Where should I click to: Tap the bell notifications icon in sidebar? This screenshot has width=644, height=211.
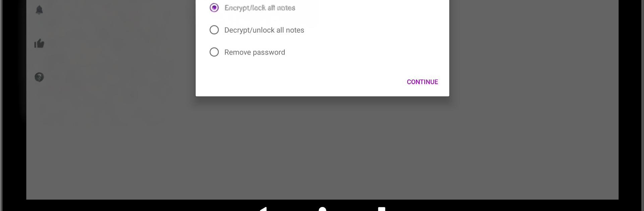39,10
